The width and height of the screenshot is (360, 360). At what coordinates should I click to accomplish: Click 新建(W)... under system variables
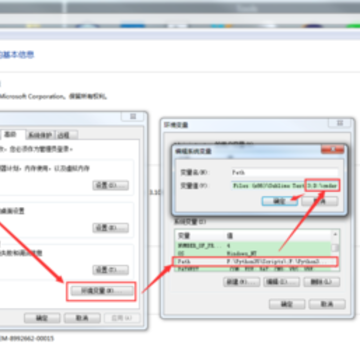pos(241,282)
